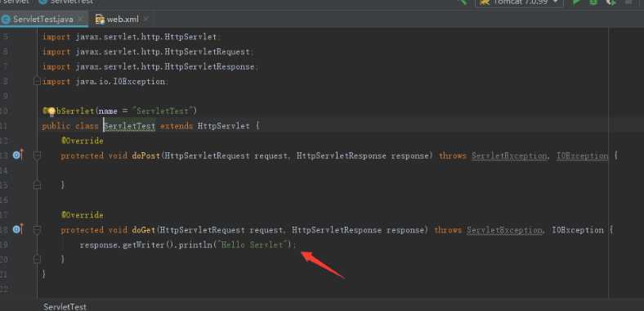Click the class name ServletTest in declaration
The width and height of the screenshot is (644, 311).
click(x=129, y=126)
